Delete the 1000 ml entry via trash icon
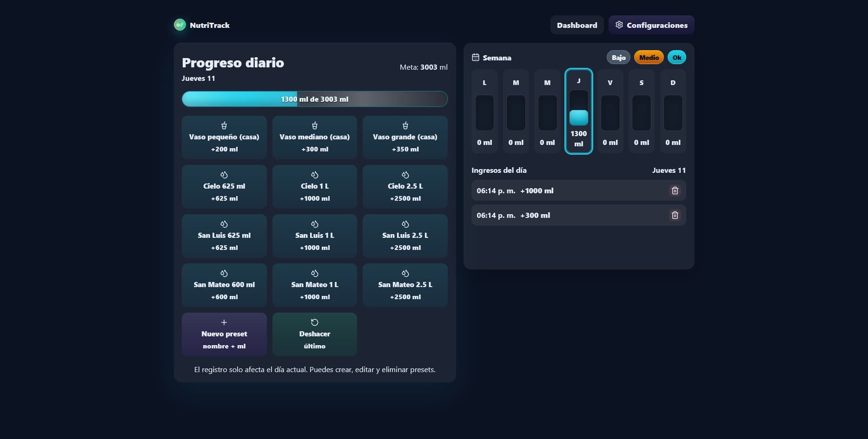The width and height of the screenshot is (868, 439). (x=675, y=190)
